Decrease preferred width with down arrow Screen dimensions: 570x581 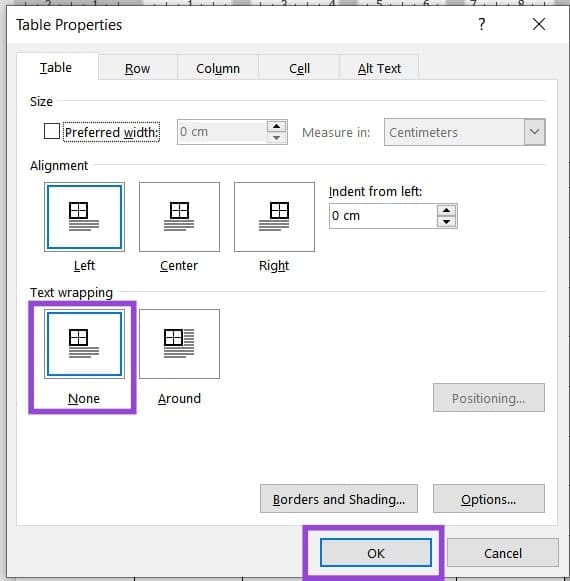click(276, 138)
